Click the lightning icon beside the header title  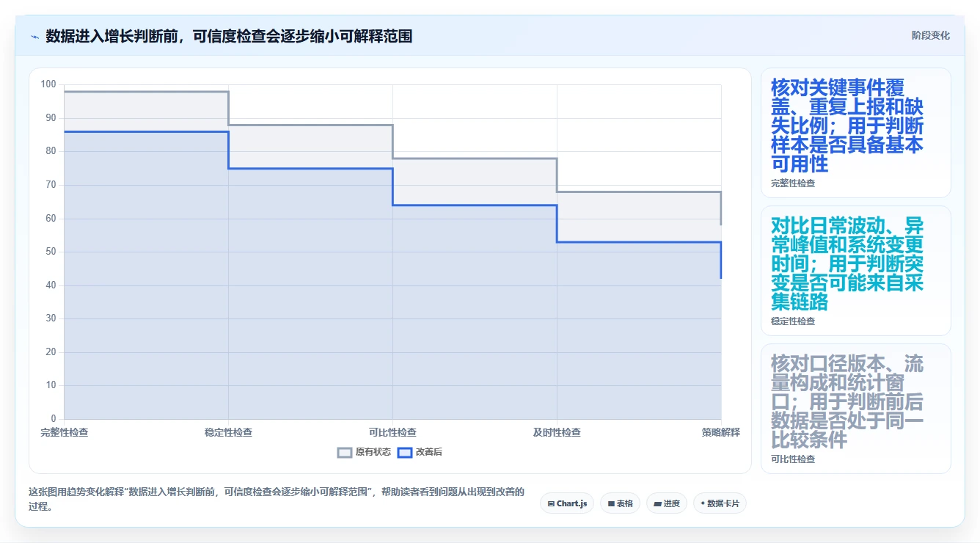34,36
